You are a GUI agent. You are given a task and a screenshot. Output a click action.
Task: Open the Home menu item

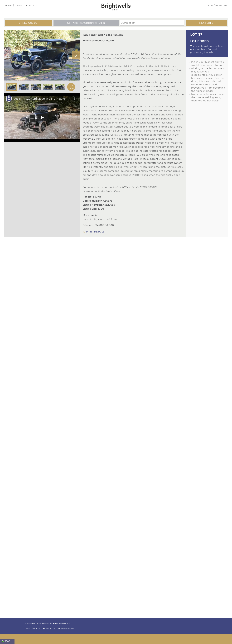click(8, 5)
